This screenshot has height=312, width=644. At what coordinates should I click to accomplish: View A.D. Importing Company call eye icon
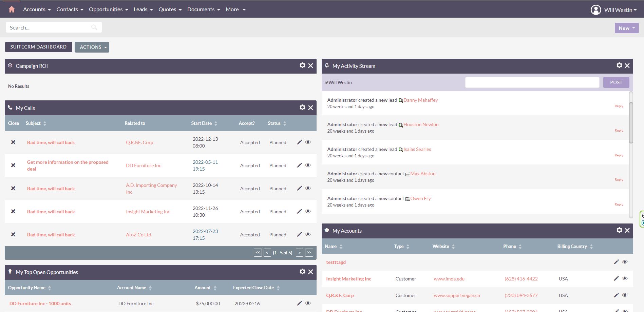(308, 188)
